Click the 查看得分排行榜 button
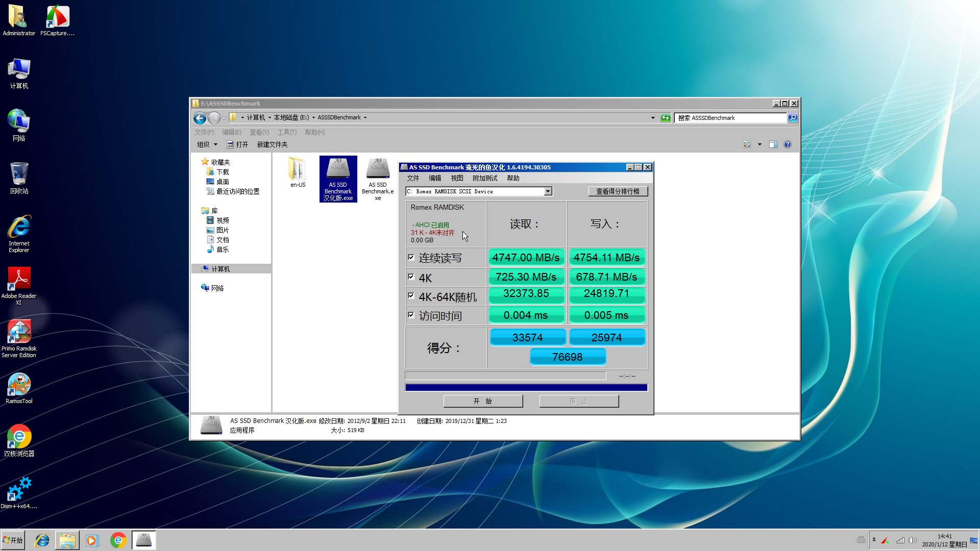980x551 pixels. (x=618, y=191)
